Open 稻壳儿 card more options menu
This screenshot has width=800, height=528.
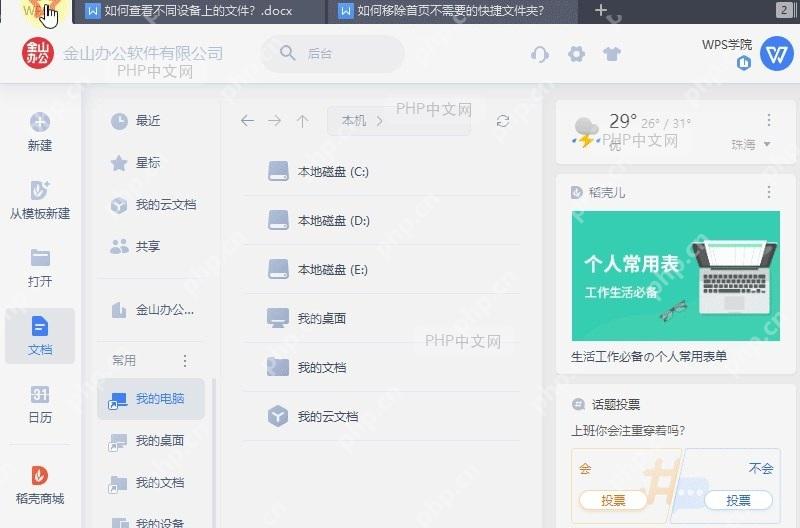[x=768, y=192]
